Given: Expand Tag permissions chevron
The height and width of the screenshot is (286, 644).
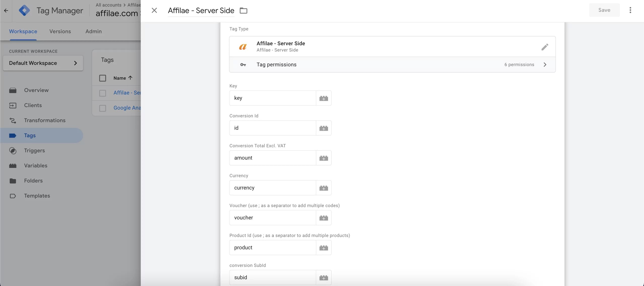Looking at the screenshot, I should 545,65.
